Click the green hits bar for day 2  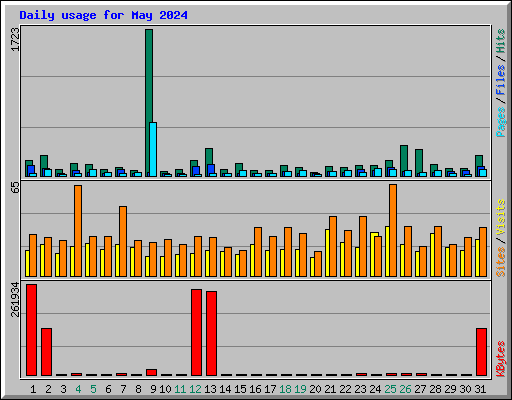pyautogui.click(x=44, y=162)
